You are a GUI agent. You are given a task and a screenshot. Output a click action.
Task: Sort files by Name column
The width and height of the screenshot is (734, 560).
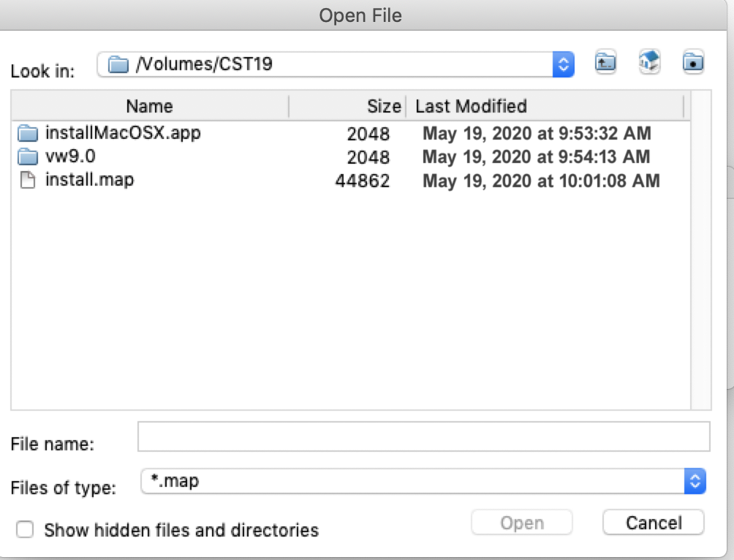(x=150, y=106)
